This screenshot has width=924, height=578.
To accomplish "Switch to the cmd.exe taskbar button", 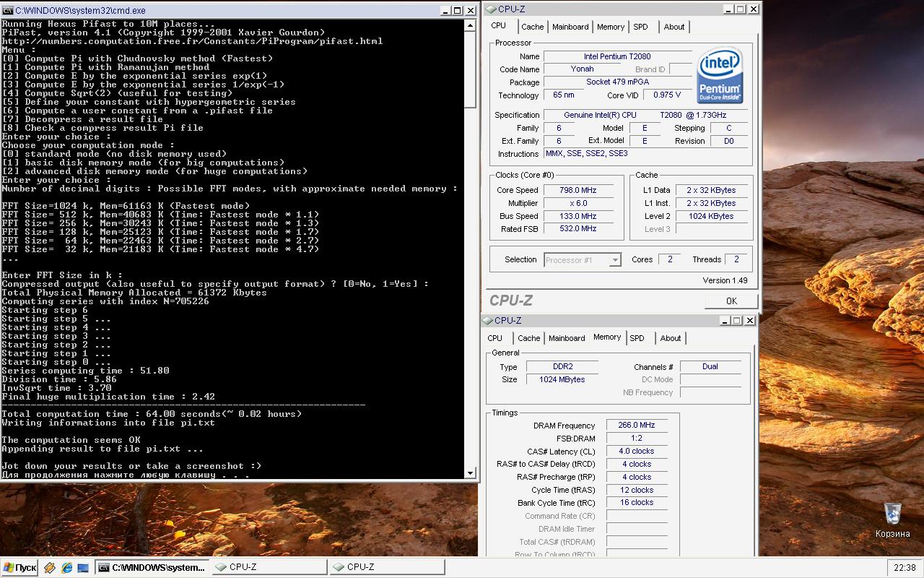I will [152, 567].
